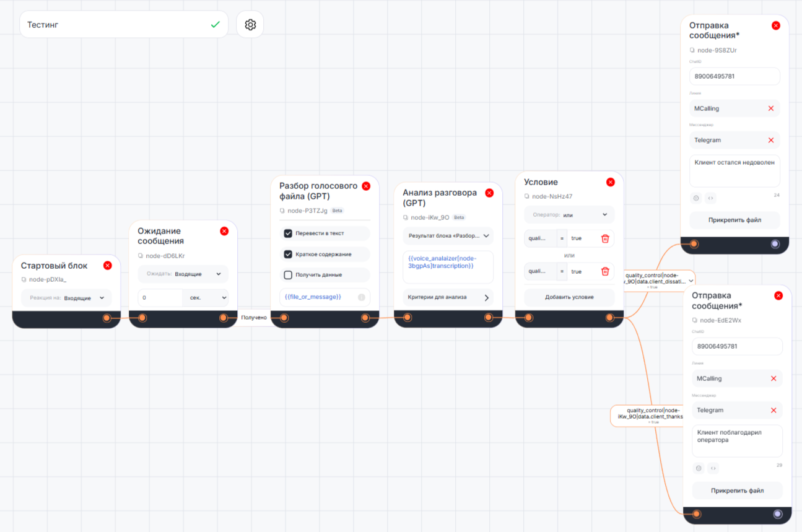Delete first condition row with trash icon
Screen dimensions: 802x532
pyautogui.click(x=605, y=238)
